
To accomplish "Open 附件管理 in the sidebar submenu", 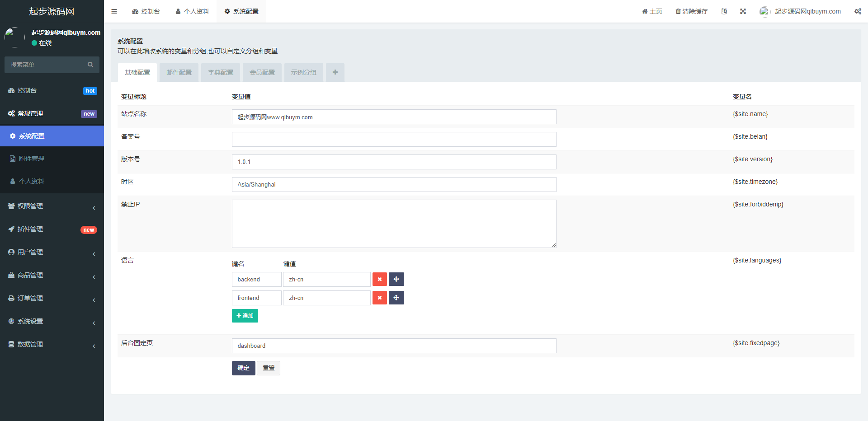I will (52, 159).
